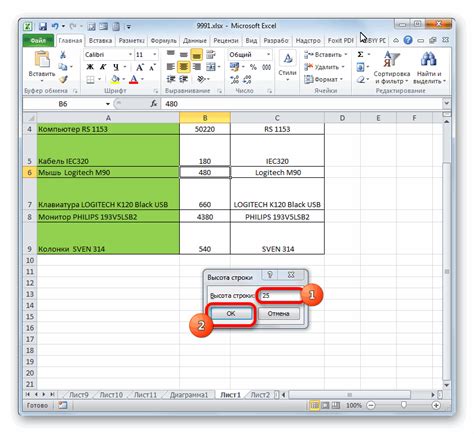The image size is (474, 434).
Task: Toggle the center horizontal alignment button
Action: point(183,67)
